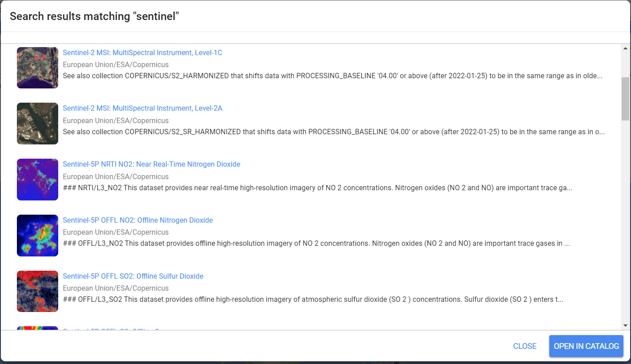Select the OFFL NO2 heatmap thumbnail
This screenshot has height=364, width=631.
37,236
